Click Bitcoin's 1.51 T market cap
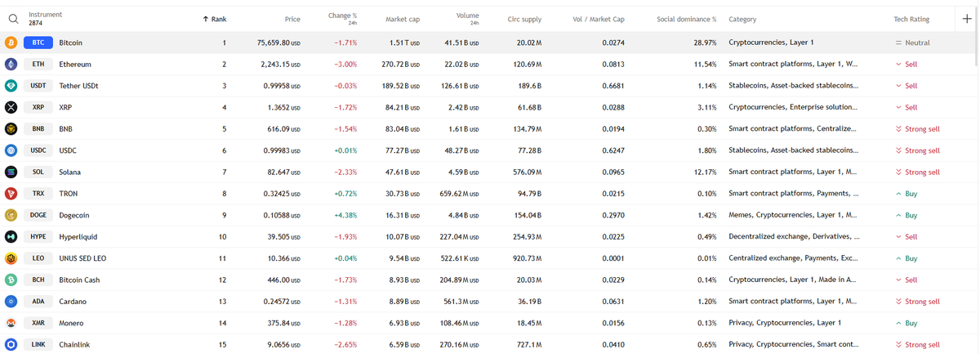Image resolution: width=980 pixels, height=354 pixels. click(x=404, y=43)
